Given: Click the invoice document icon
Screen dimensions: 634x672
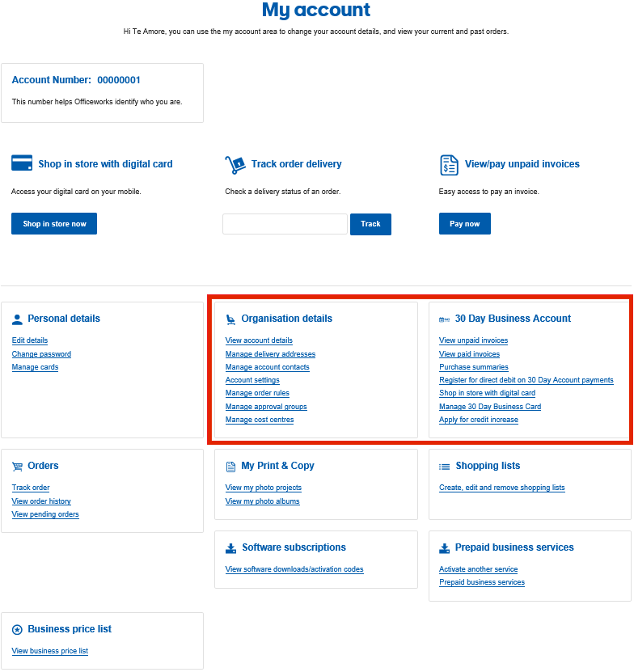Looking at the screenshot, I should coord(449,165).
